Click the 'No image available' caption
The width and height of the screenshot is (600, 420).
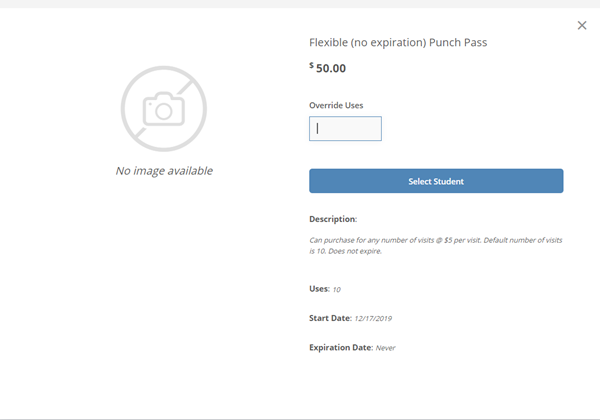pos(164,171)
